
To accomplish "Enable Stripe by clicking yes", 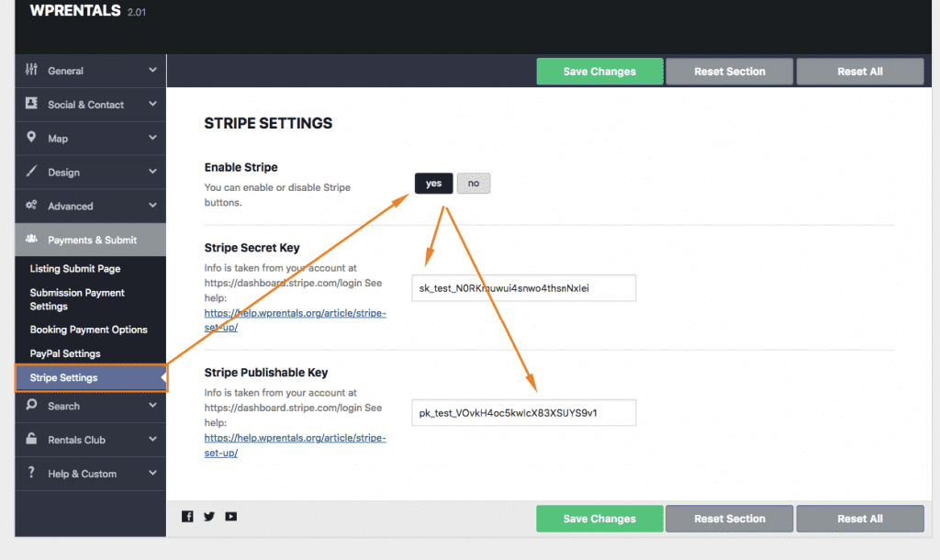I will [433, 183].
